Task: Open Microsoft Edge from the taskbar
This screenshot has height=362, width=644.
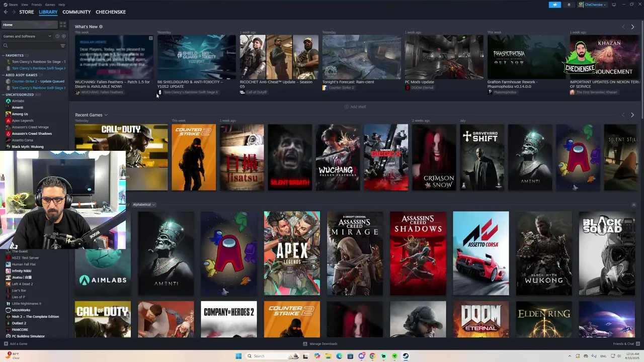Action: [x=339, y=356]
